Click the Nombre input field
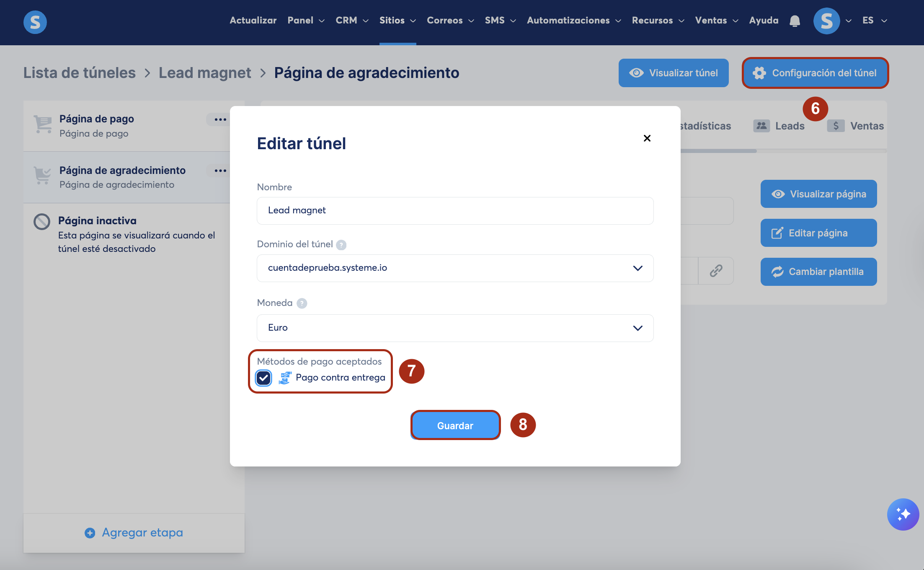 [455, 210]
